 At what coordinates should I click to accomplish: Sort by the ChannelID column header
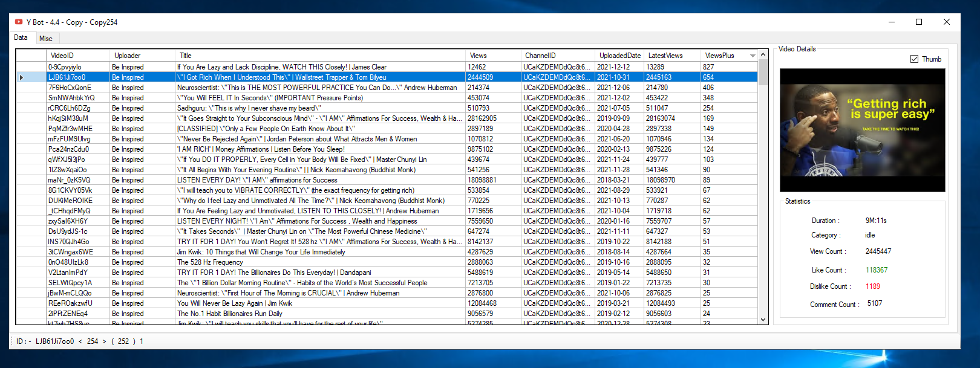pos(558,56)
